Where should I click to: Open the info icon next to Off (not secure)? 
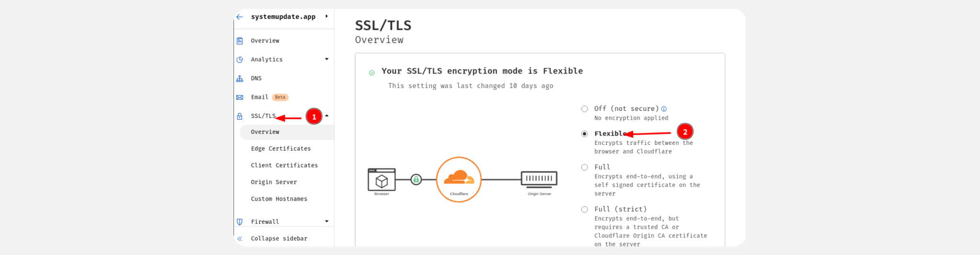point(664,109)
